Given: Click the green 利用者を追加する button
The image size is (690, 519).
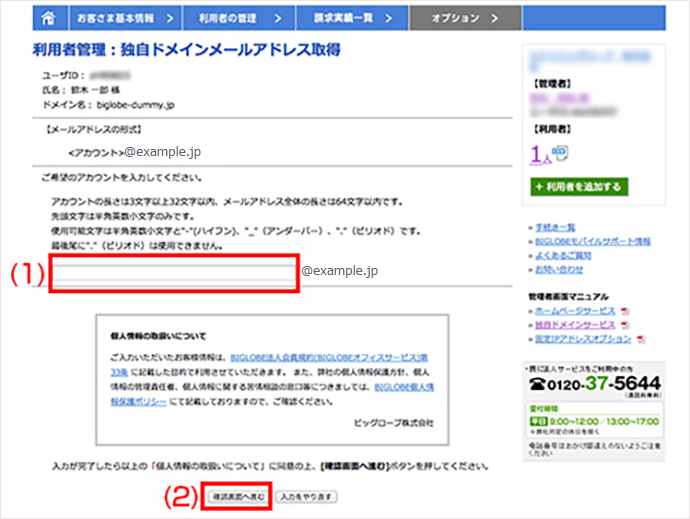Looking at the screenshot, I should [579, 187].
